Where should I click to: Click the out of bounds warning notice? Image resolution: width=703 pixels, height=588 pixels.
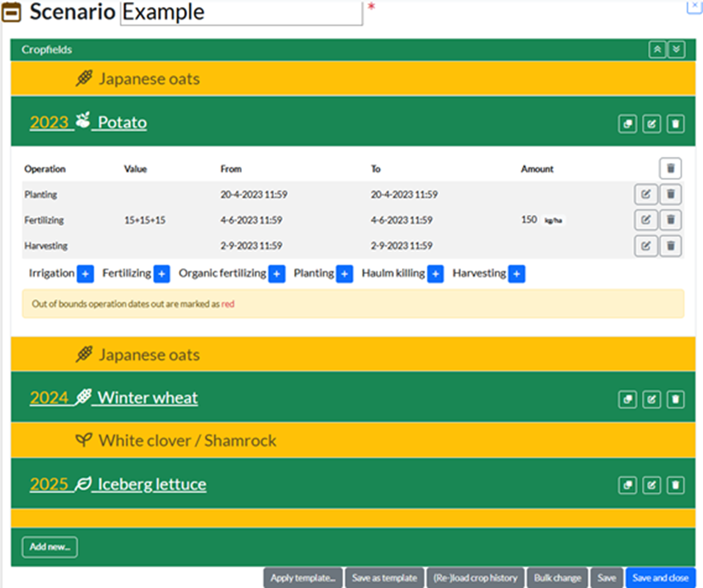pos(353,304)
